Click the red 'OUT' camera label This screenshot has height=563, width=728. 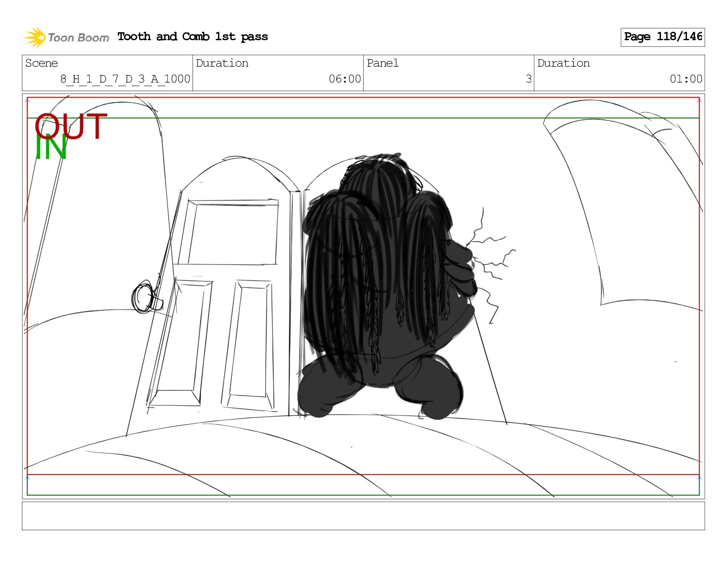[x=71, y=126]
